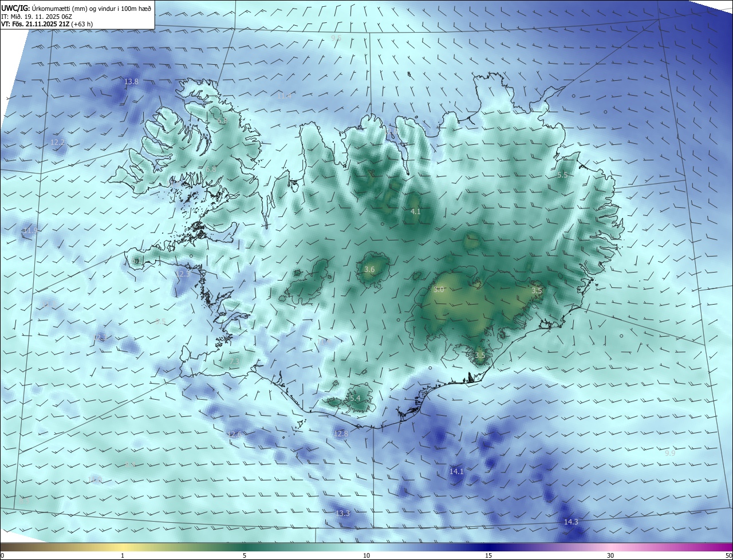Click the 5.5 value label on the map

[562, 175]
